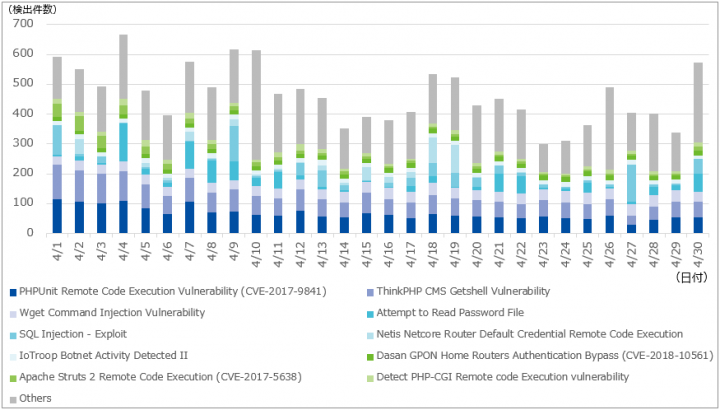720x410 pixels.
Task: Click the 4/27 date label on axis
Action: [x=631, y=254]
